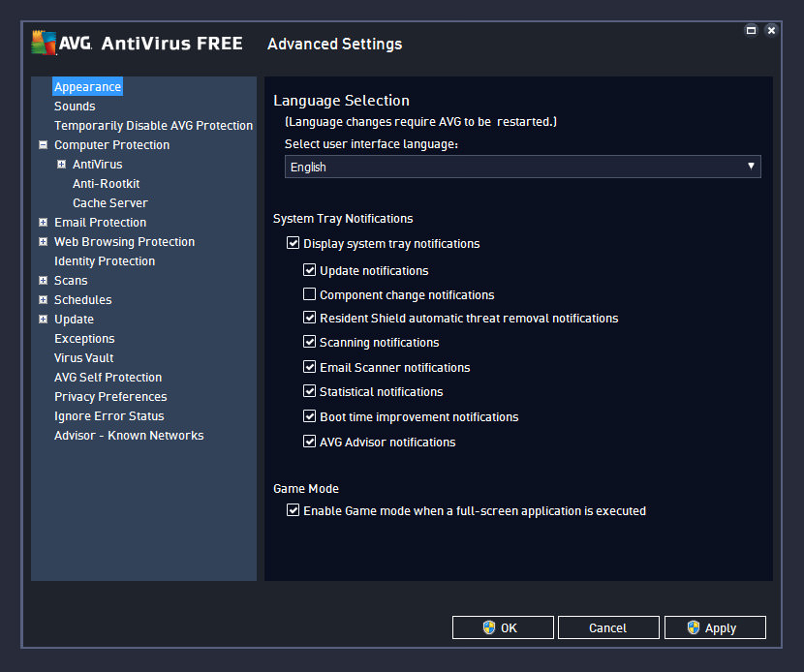The image size is (804, 672).
Task: Uncheck AVG Advisor notifications
Action: pos(309,442)
